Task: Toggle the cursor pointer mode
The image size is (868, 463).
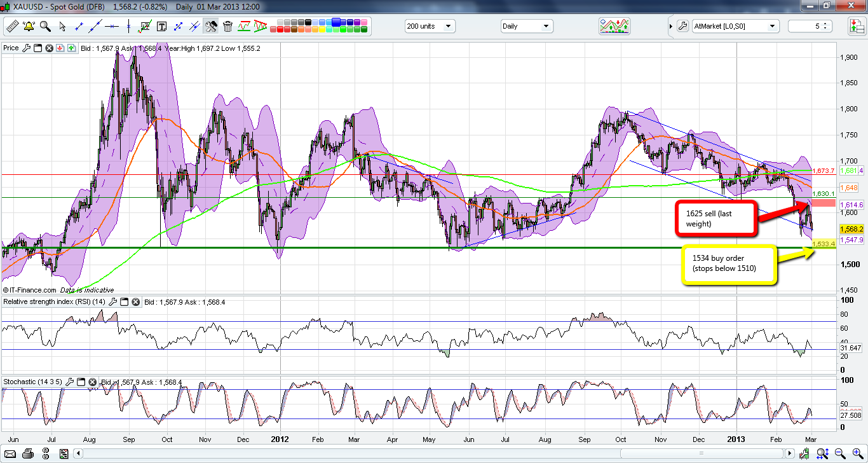Action: (x=62, y=26)
